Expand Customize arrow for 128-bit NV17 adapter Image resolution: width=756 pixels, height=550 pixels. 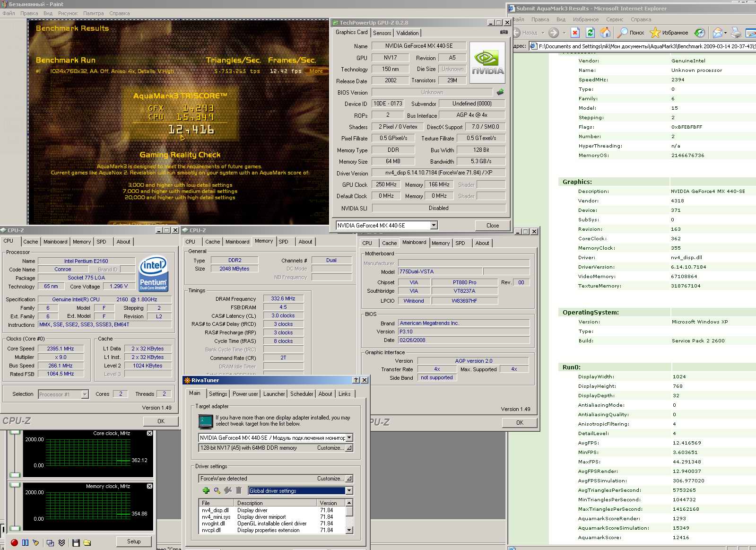pyautogui.click(x=349, y=448)
